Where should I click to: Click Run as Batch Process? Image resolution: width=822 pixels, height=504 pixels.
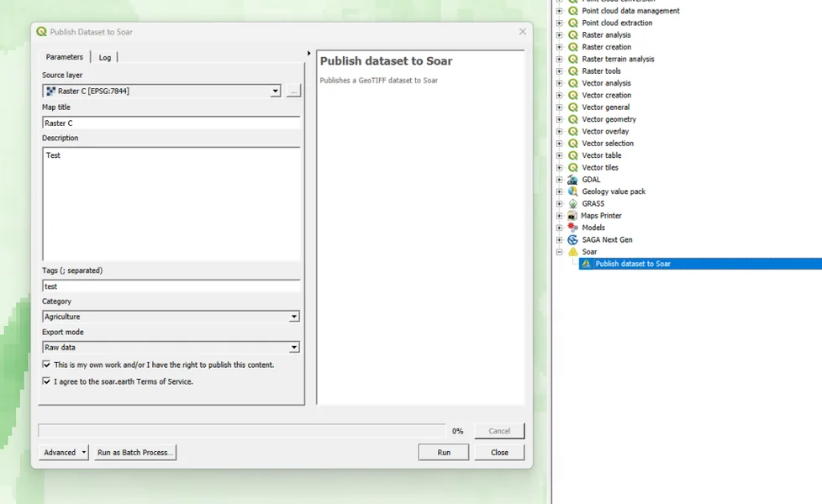[134, 452]
